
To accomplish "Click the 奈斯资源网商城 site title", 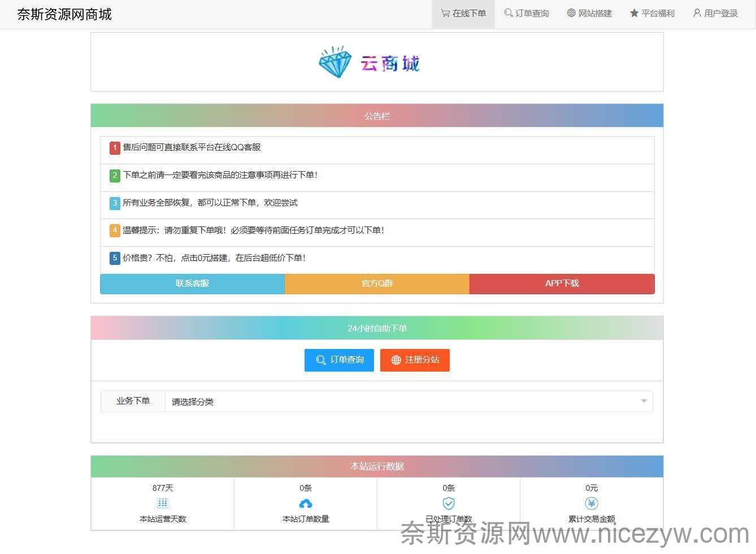I will [64, 14].
